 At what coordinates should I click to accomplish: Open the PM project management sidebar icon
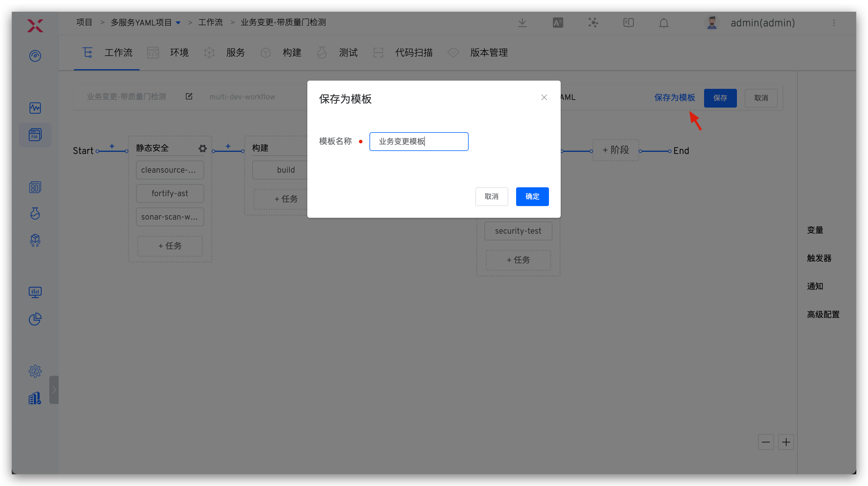pyautogui.click(x=35, y=135)
